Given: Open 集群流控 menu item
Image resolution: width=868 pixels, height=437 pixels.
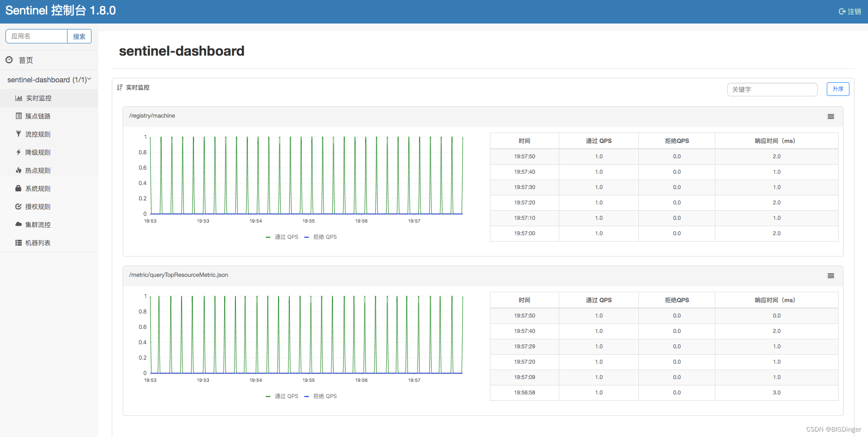Looking at the screenshot, I should tap(49, 225).
